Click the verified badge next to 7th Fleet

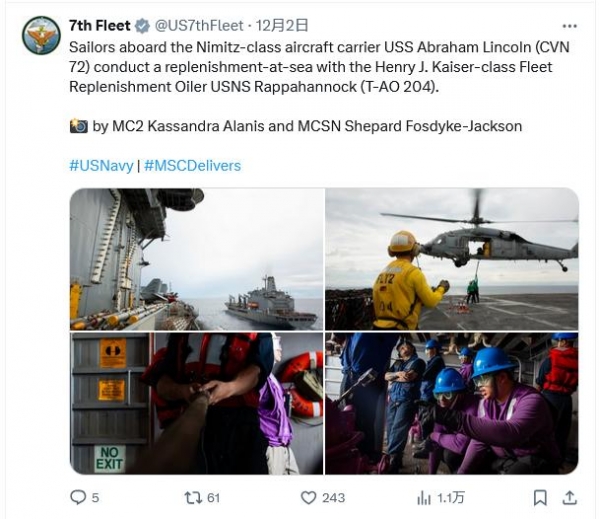142,26
